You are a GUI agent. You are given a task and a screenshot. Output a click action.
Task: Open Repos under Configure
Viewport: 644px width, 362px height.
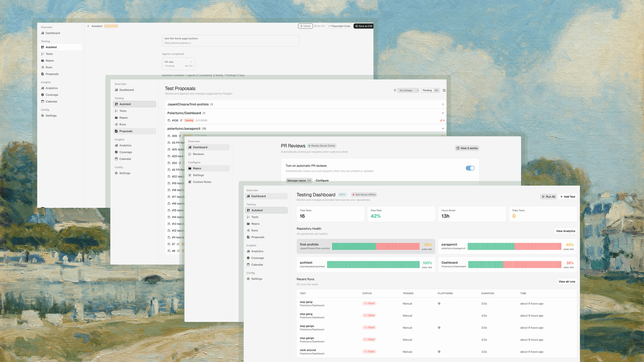[197, 168]
